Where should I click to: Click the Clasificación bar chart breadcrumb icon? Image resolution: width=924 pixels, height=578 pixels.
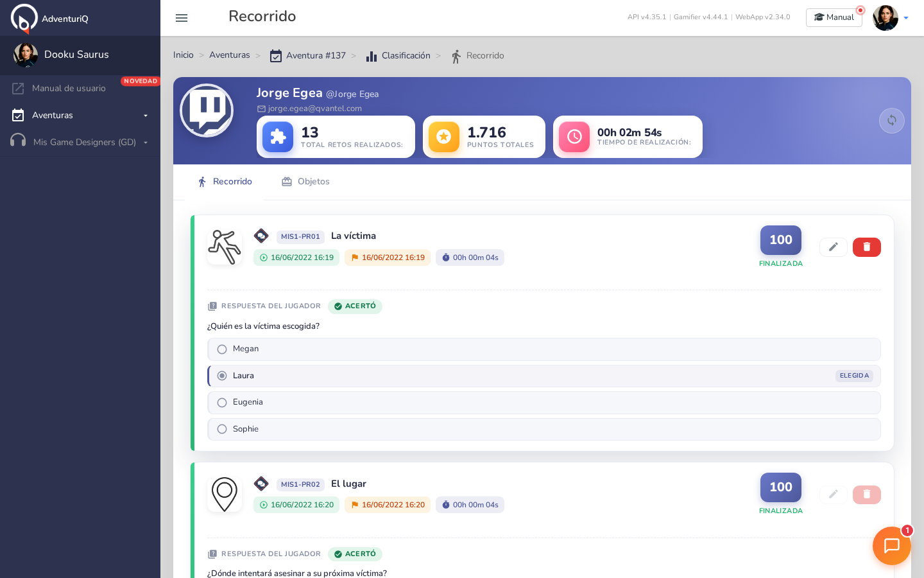[372, 57]
